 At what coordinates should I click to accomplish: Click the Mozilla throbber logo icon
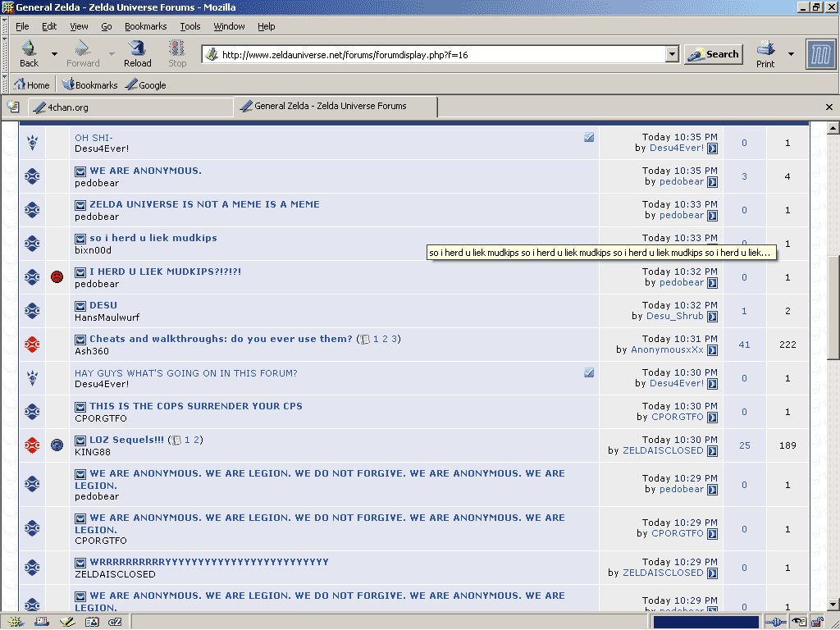pos(820,54)
